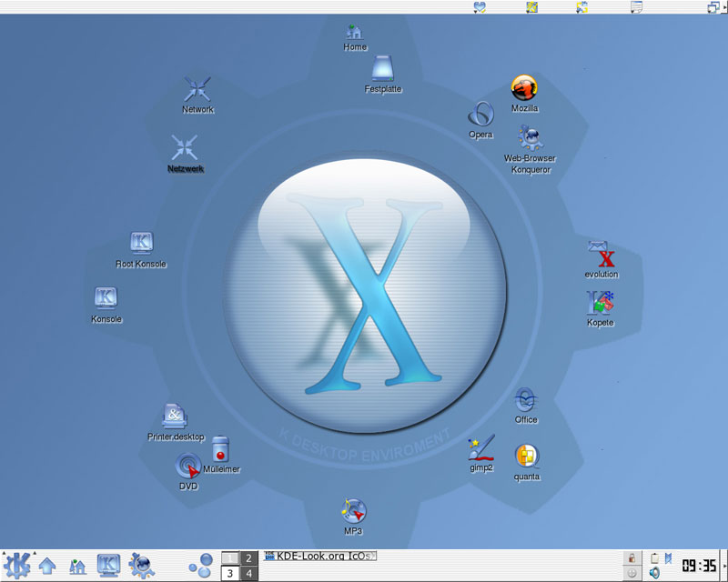Switch to virtual desktop 1
Image resolution: width=728 pixels, height=582 pixels.
(x=230, y=557)
